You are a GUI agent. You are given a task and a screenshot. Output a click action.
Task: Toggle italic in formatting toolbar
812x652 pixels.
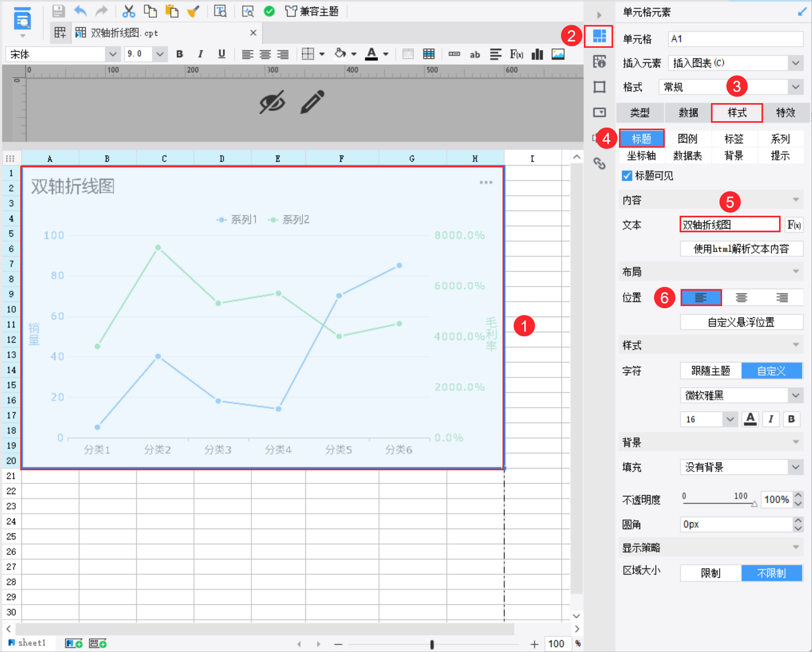pyautogui.click(x=200, y=54)
